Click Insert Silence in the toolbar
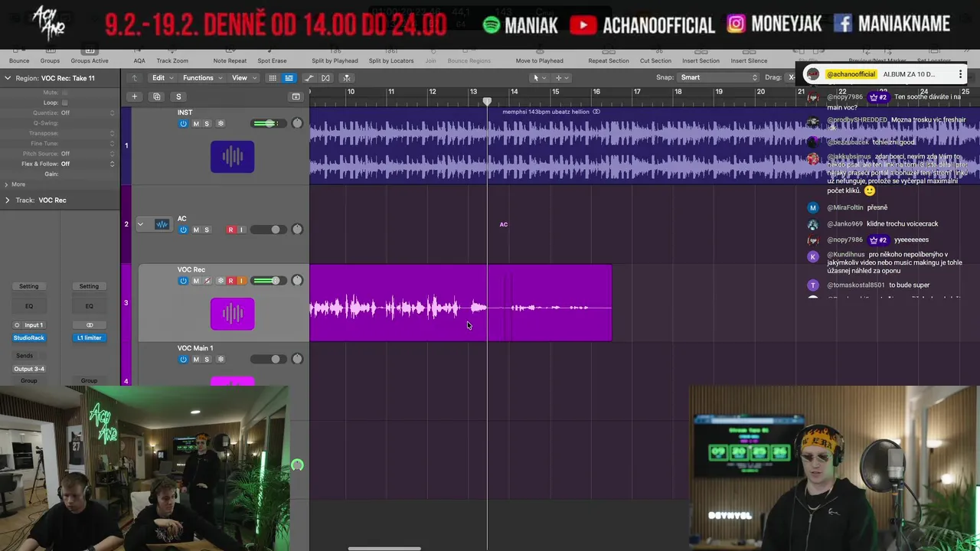The image size is (980, 551). point(749,60)
